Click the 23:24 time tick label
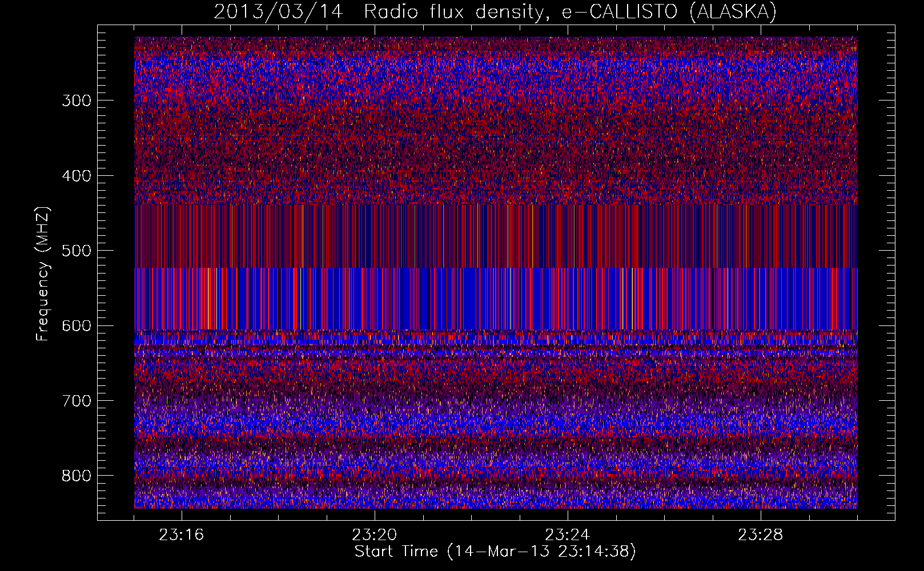Viewport: 924px width, 571px height. point(568,535)
